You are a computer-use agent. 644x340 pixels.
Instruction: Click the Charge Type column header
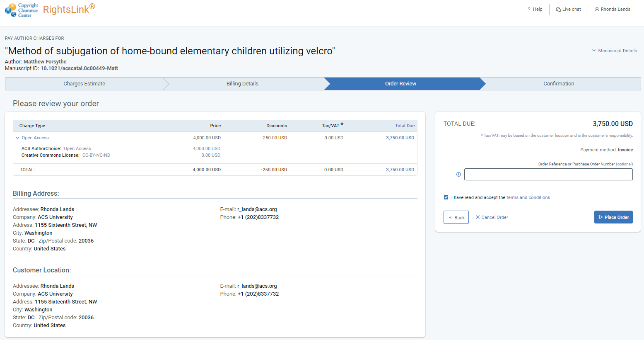pos(32,126)
